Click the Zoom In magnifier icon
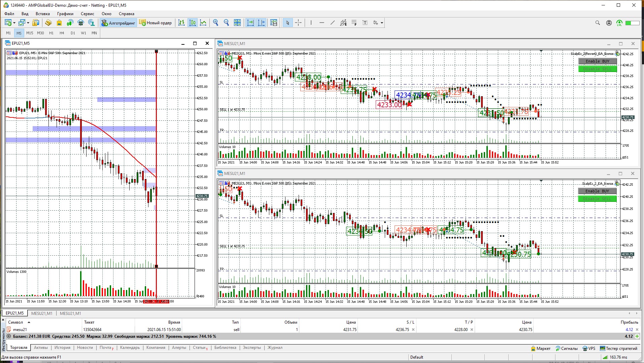The image size is (644, 363). click(x=216, y=23)
